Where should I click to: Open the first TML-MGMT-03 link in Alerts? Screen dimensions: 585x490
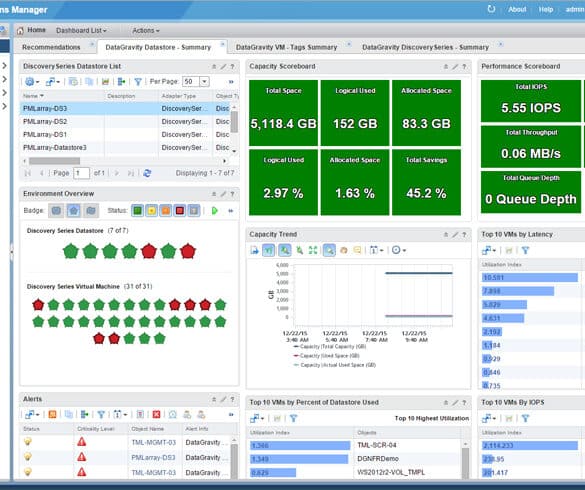153,443
